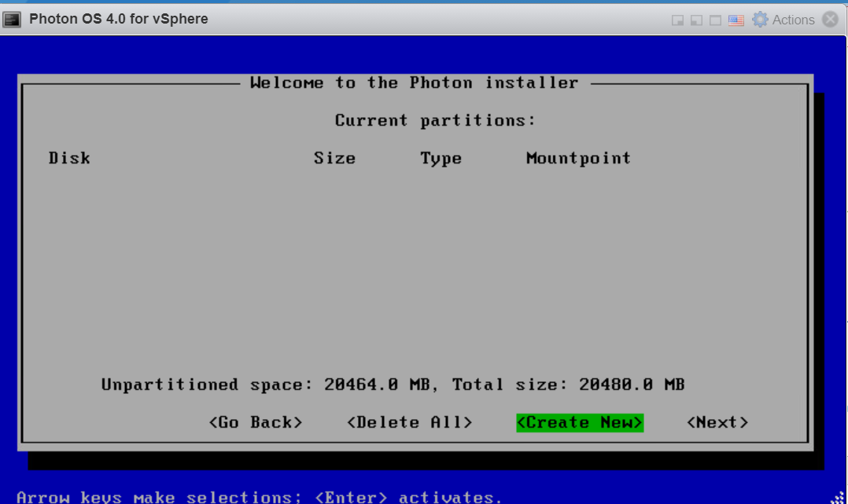Open the Actions gear menu
848x504 pixels.
[x=792, y=20]
